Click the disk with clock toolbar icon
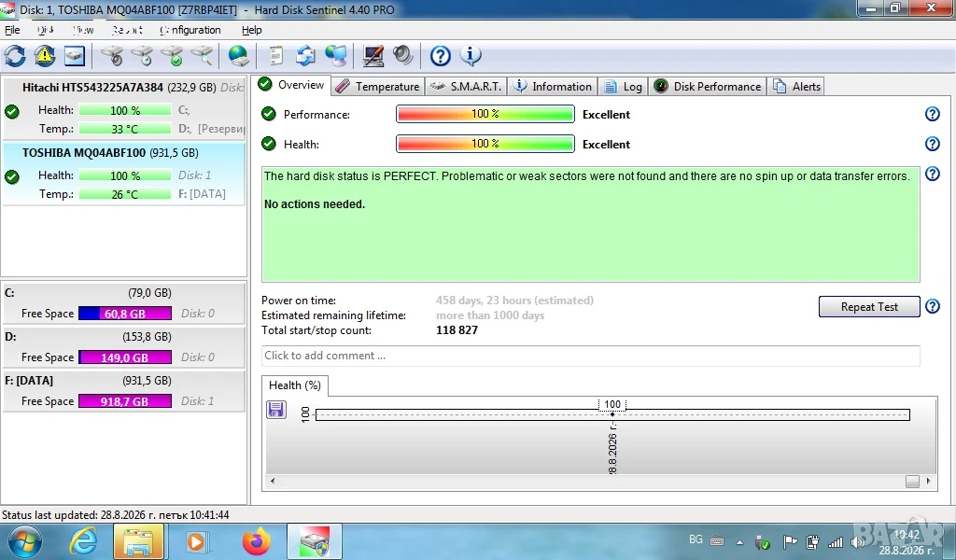This screenshot has width=956, height=560. (142, 56)
